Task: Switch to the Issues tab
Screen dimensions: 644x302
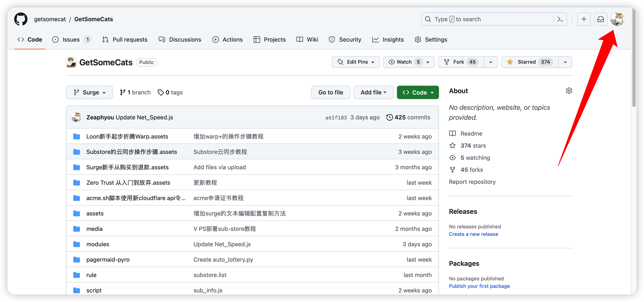Action: tap(71, 40)
